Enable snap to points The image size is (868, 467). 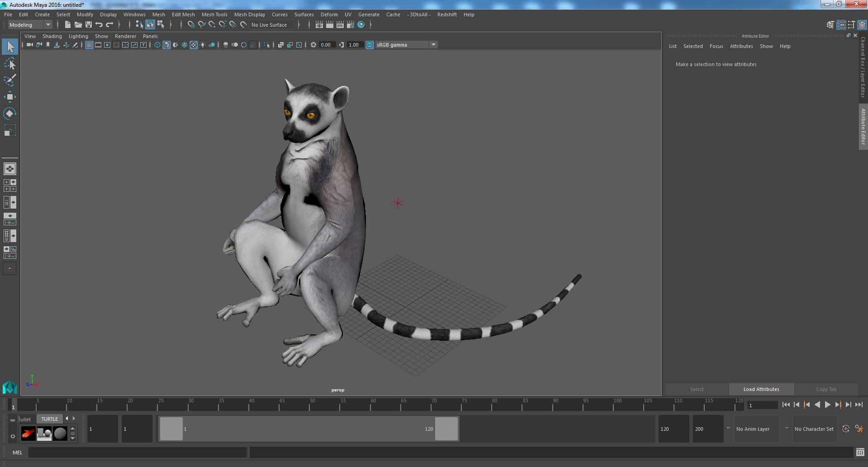pos(212,25)
